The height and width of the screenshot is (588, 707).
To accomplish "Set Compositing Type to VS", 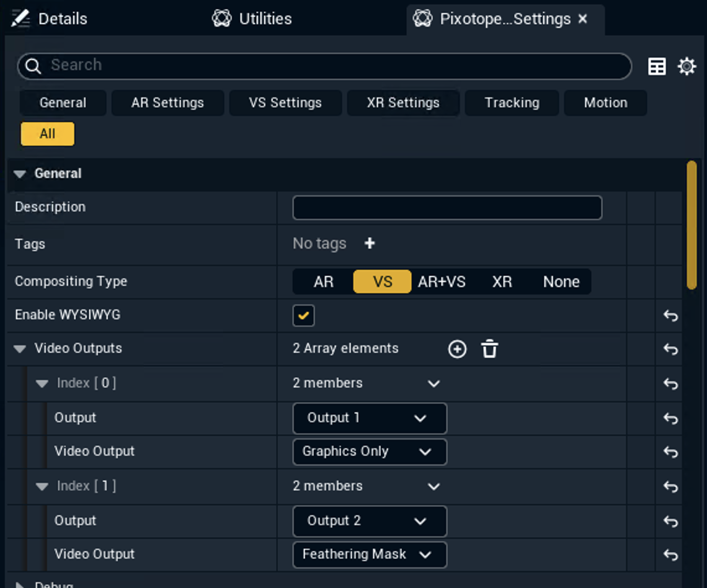I will tap(383, 282).
